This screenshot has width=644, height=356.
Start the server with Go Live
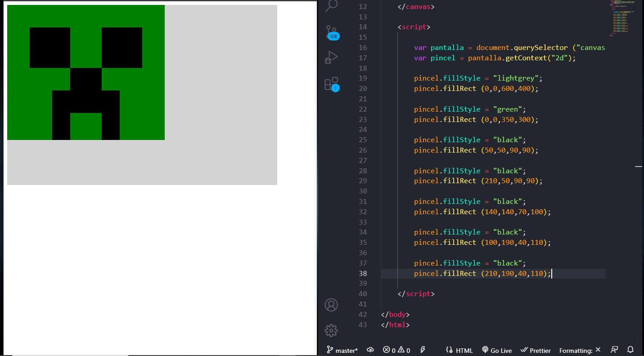(497, 350)
